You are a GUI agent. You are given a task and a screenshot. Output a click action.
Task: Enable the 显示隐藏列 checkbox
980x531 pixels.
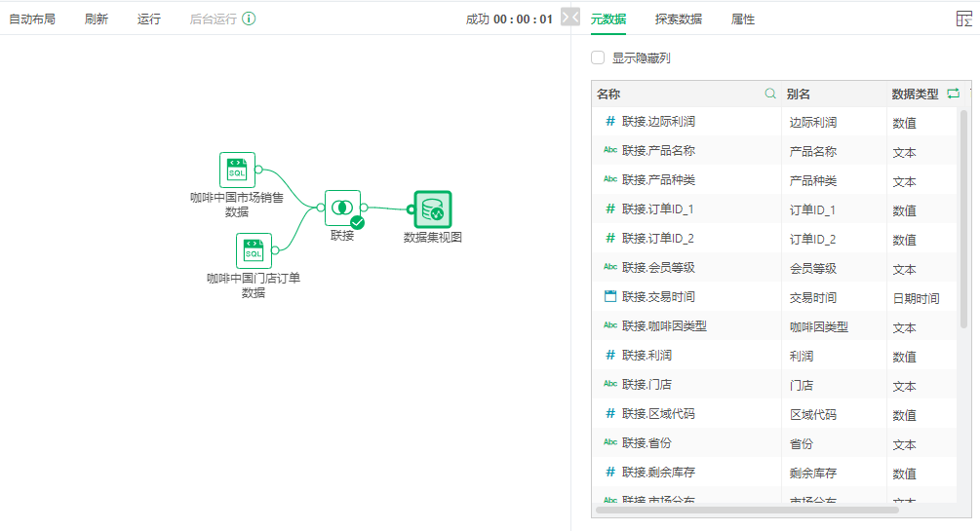598,57
